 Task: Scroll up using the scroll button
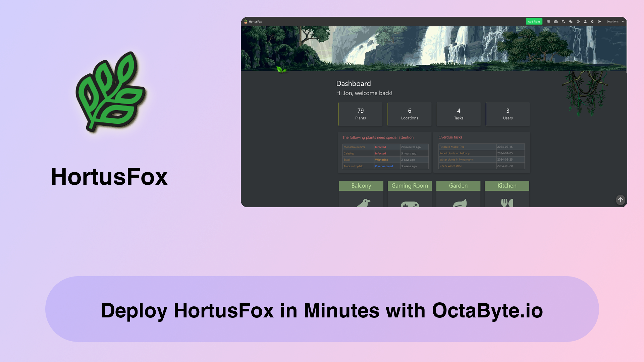[620, 200]
